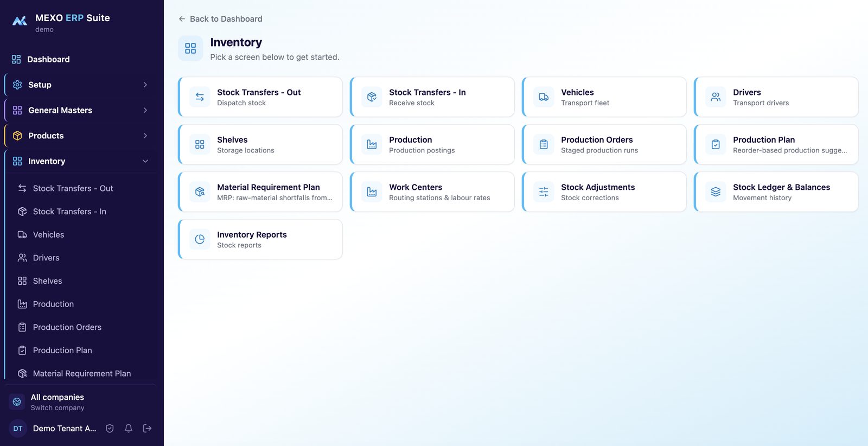
Task: Expand the General Masters chevron
Action: click(x=145, y=110)
